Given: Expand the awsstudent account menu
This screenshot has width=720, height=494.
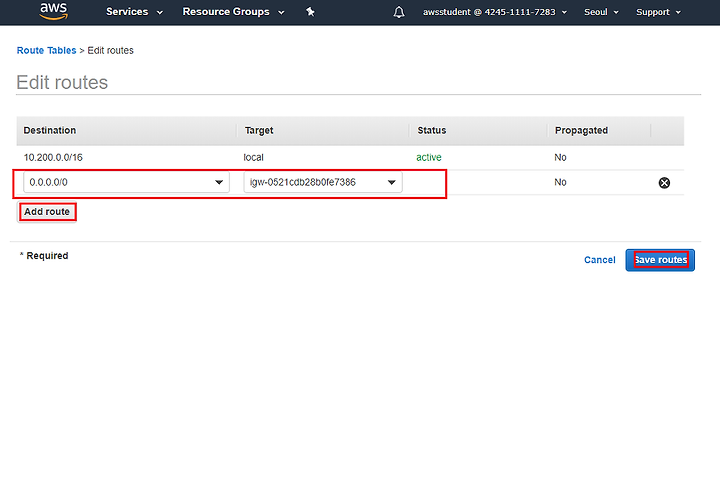Looking at the screenshot, I should coord(495,12).
